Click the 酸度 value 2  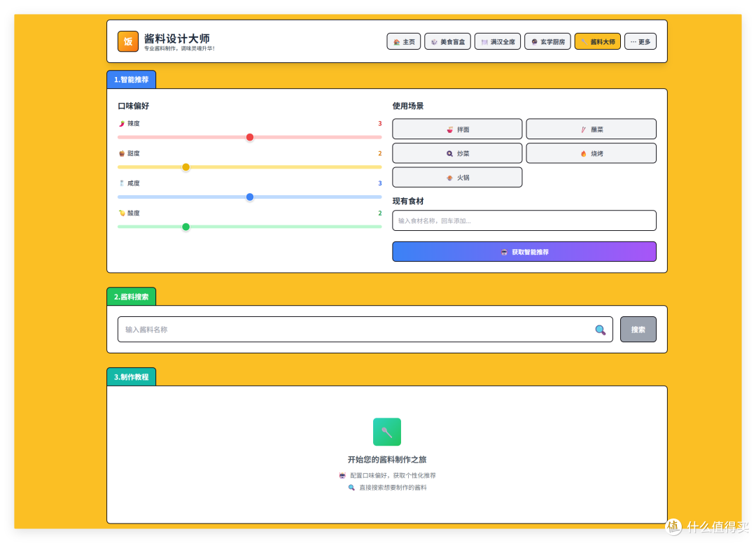tap(380, 213)
